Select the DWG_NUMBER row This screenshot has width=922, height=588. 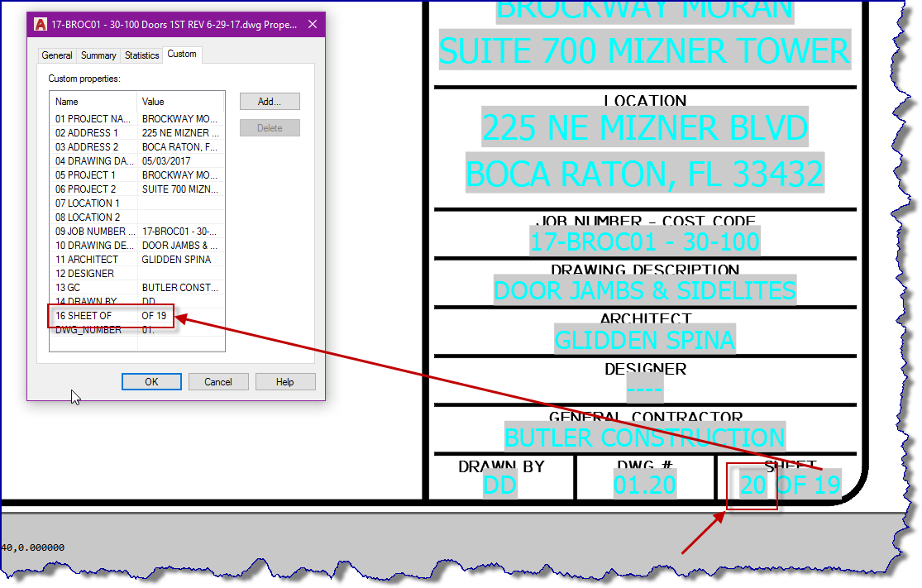(x=137, y=331)
